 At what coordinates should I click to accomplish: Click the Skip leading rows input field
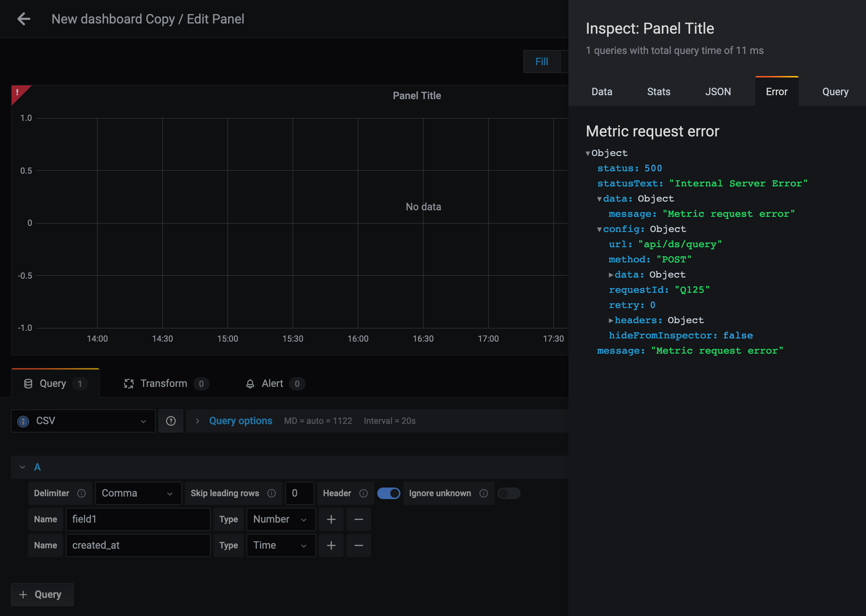tap(299, 493)
